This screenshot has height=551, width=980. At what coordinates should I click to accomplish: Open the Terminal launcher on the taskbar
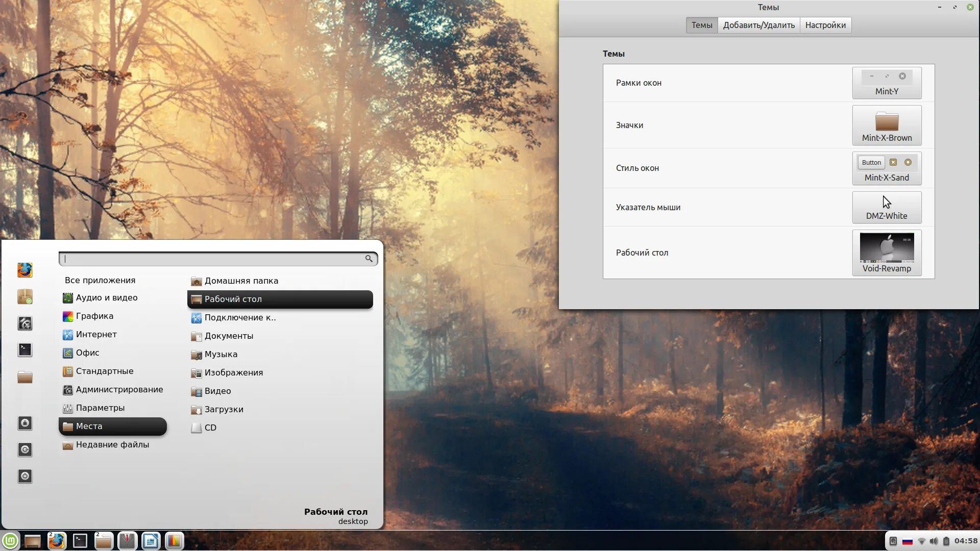click(x=80, y=541)
